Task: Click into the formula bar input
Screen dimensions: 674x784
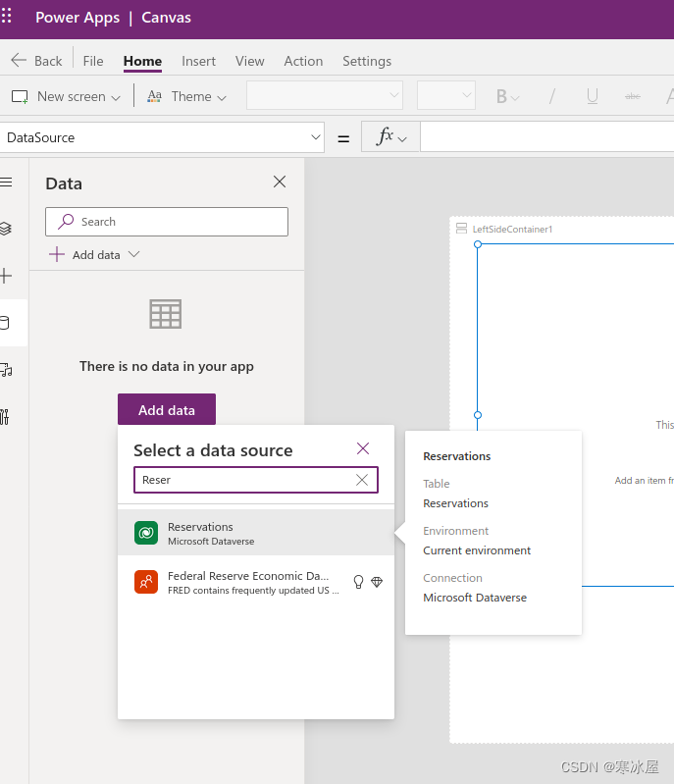Action: 547,136
